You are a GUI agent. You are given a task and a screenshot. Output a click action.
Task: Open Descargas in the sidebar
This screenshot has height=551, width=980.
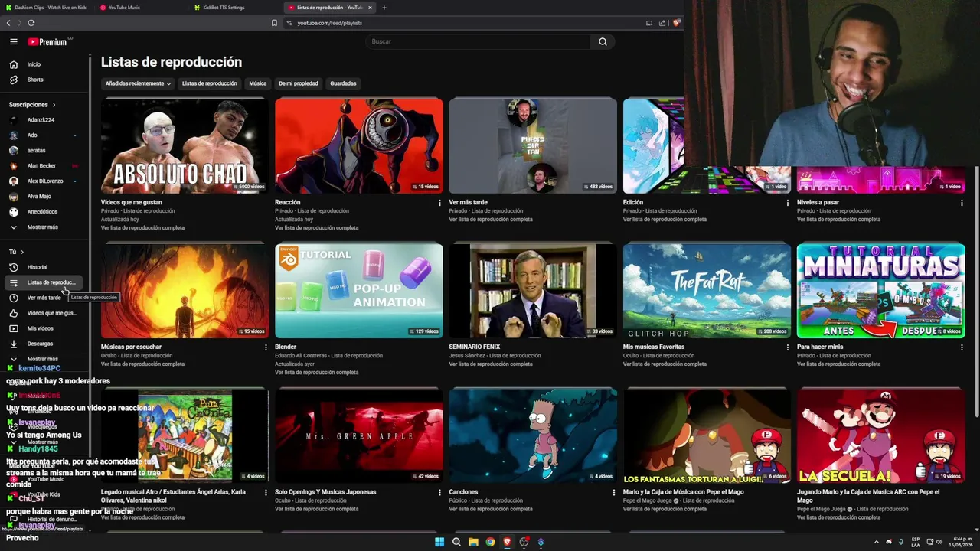(x=44, y=344)
